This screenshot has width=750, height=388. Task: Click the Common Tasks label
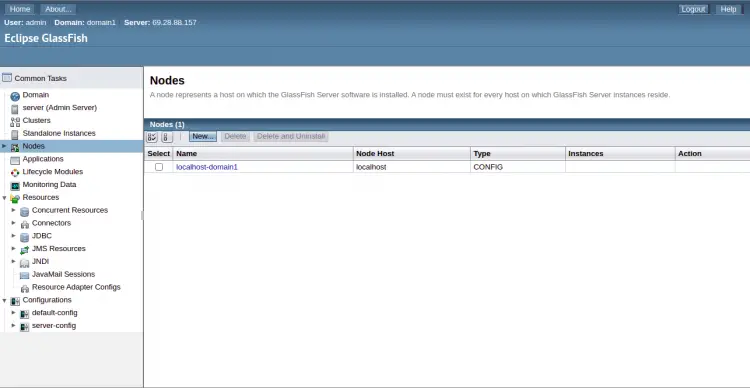click(x=41, y=78)
